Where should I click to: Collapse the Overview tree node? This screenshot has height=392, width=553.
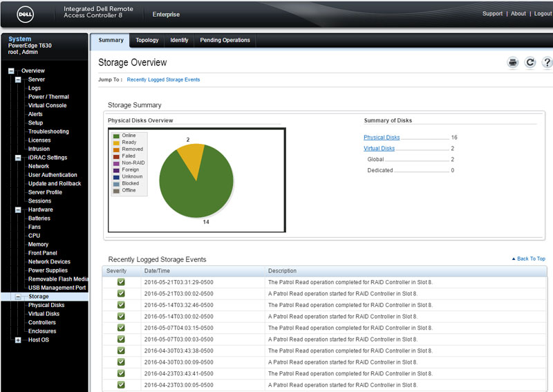pyautogui.click(x=11, y=71)
